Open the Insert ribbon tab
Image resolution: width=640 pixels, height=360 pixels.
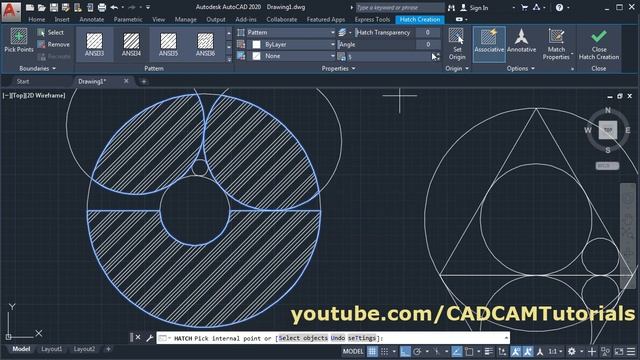62,19
